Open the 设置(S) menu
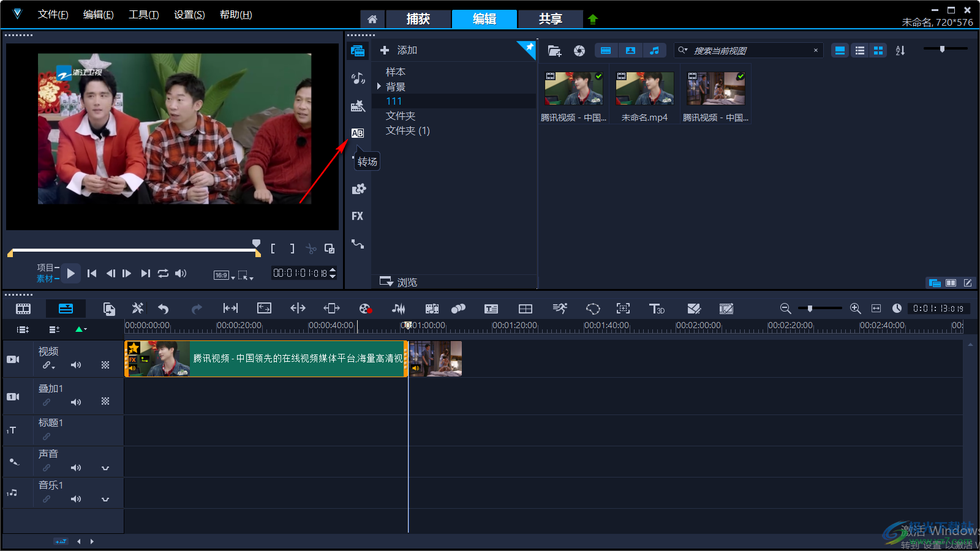980x551 pixels. (189, 15)
